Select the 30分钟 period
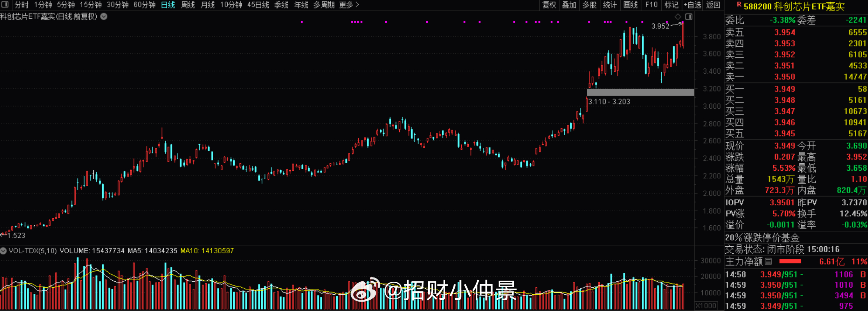This screenshot has width=868, height=311. click(x=118, y=5)
